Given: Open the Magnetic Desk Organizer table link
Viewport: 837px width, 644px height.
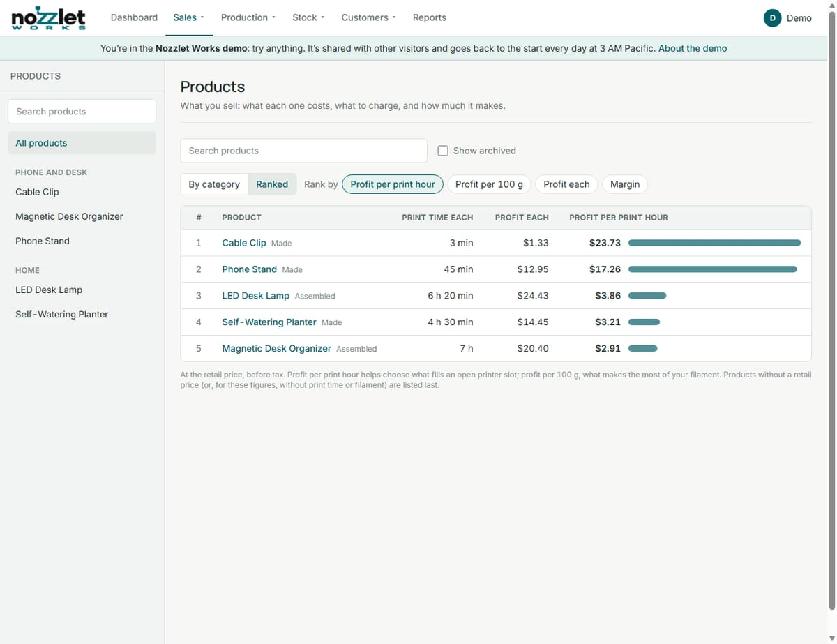Looking at the screenshot, I should [276, 348].
